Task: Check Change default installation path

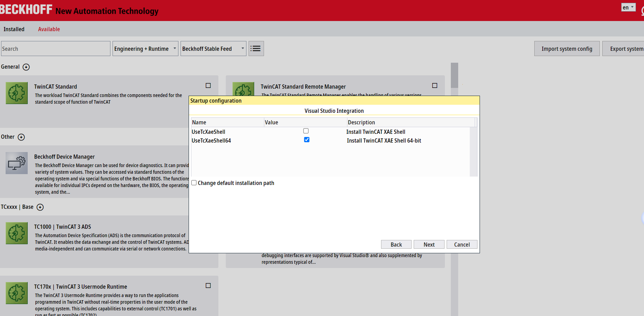Action: [194, 183]
